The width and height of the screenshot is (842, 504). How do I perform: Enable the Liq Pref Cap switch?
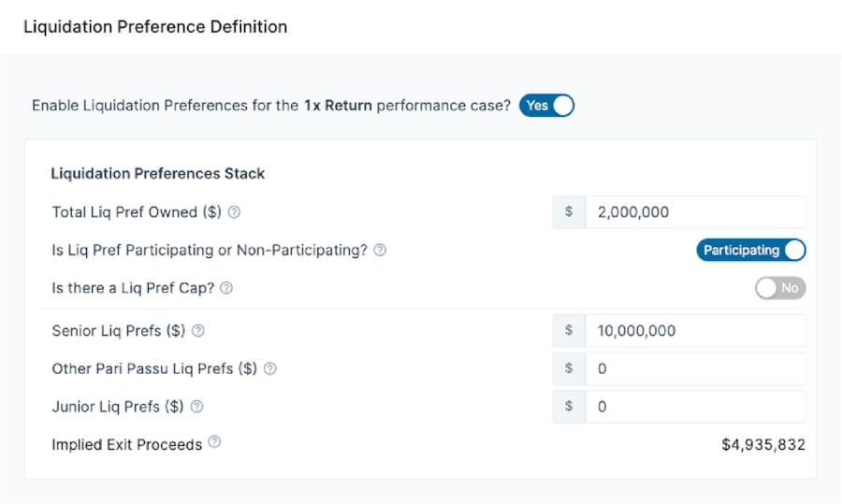[x=780, y=288]
